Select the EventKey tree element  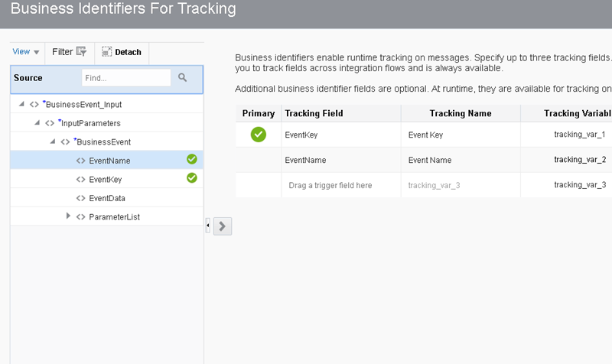pos(106,180)
